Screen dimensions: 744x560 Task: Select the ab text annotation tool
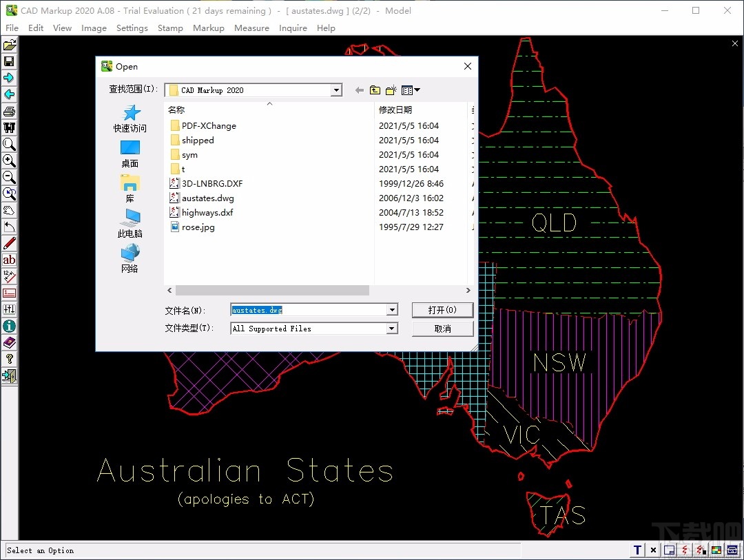click(9, 260)
